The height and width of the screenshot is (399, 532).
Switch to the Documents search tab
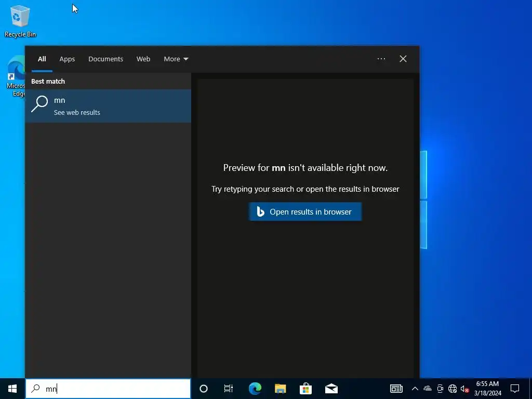105,59
